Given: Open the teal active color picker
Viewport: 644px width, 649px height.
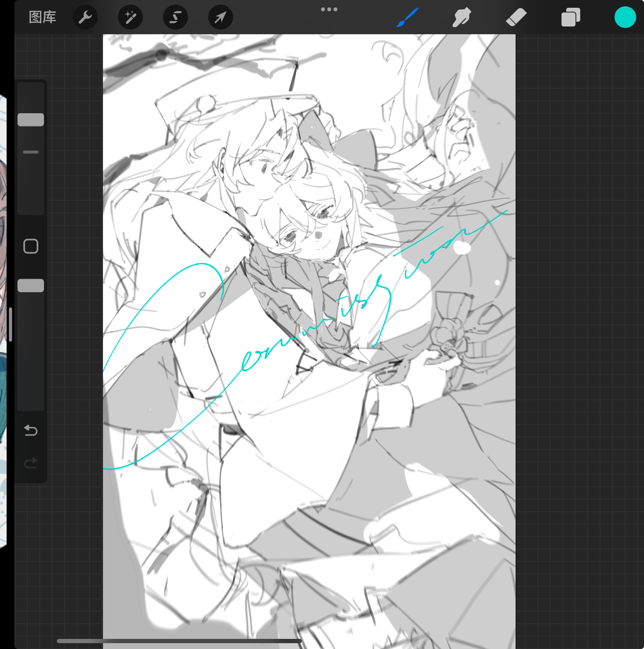Looking at the screenshot, I should (x=625, y=17).
